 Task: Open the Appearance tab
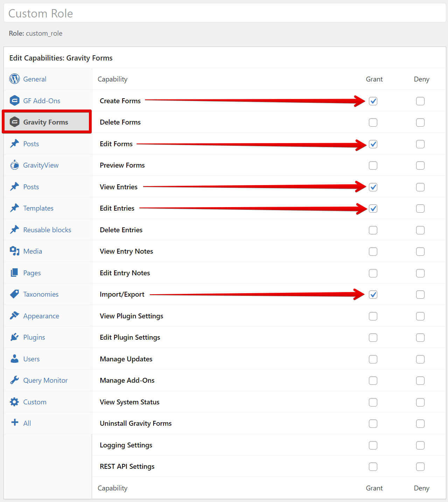(48, 316)
